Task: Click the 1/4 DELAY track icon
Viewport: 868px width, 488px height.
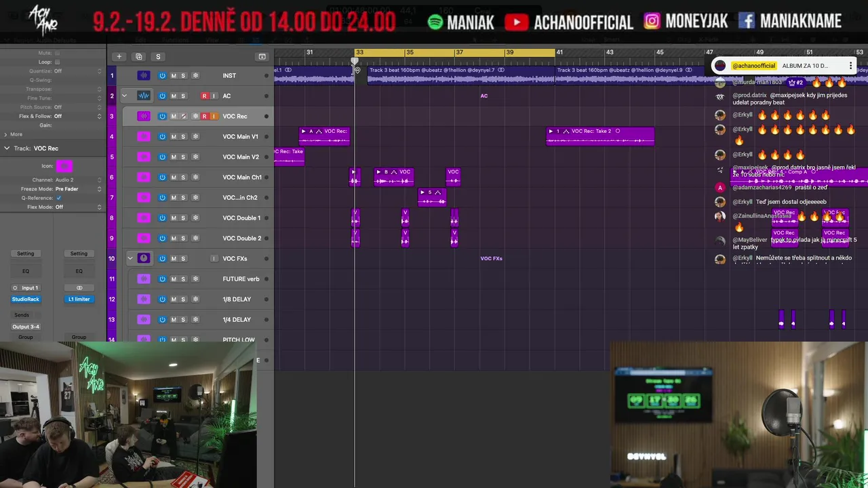Action: click(x=144, y=319)
